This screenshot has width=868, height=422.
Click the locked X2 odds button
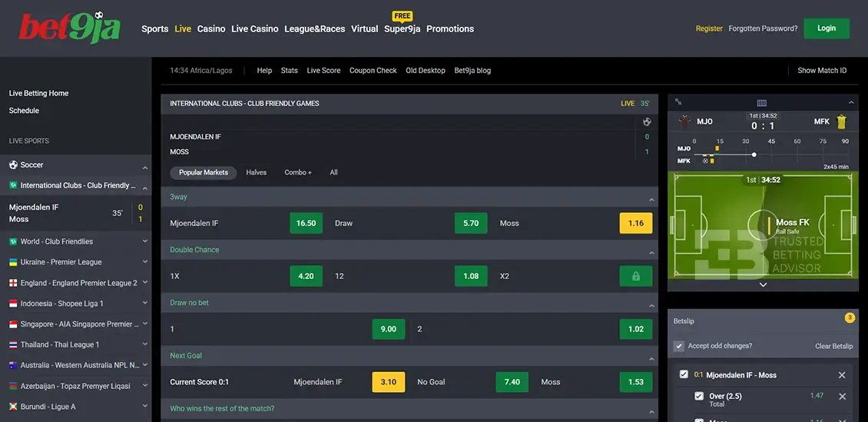[x=636, y=276]
